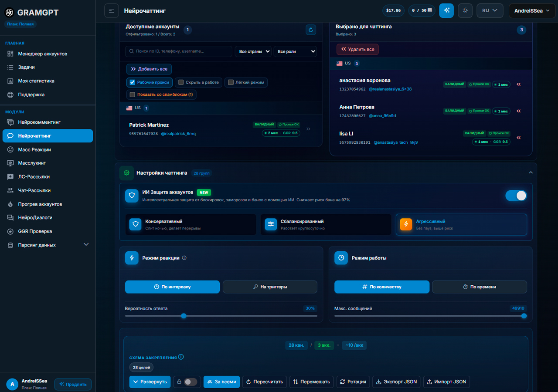Click the GRAMGPT logo icon
Image resolution: width=558 pixels, height=392 pixels.
pos(9,13)
